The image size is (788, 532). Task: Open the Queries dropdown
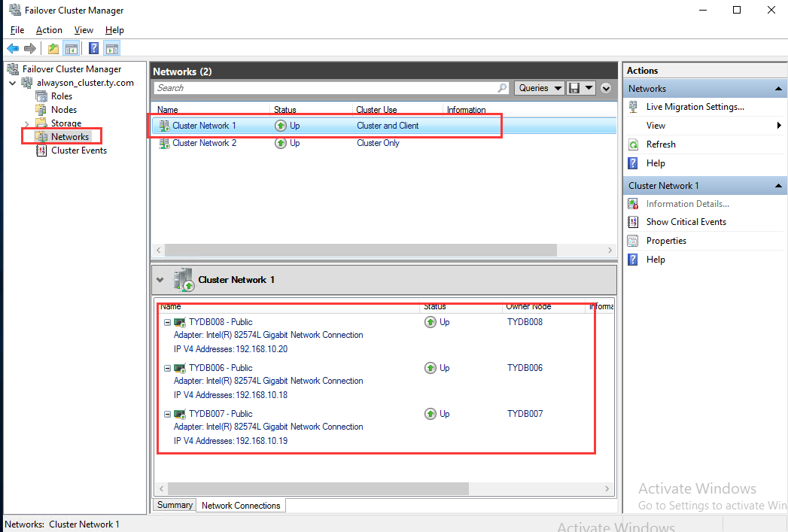540,88
